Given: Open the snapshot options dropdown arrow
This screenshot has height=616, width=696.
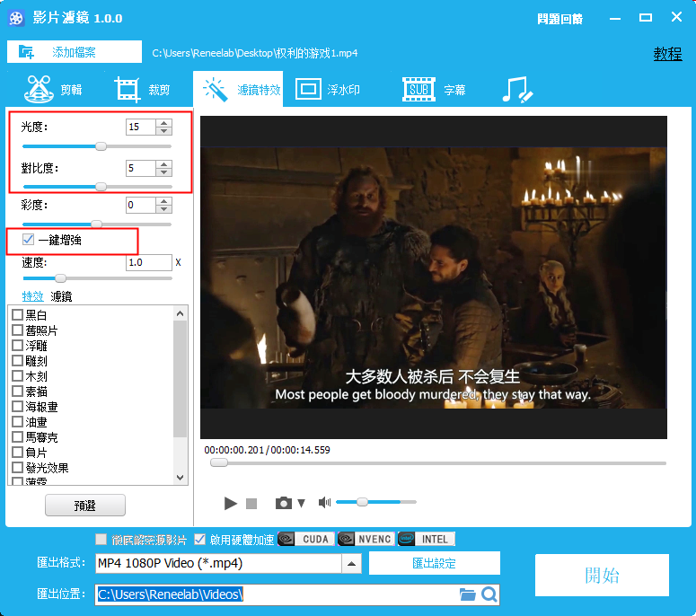Looking at the screenshot, I should coord(302,503).
